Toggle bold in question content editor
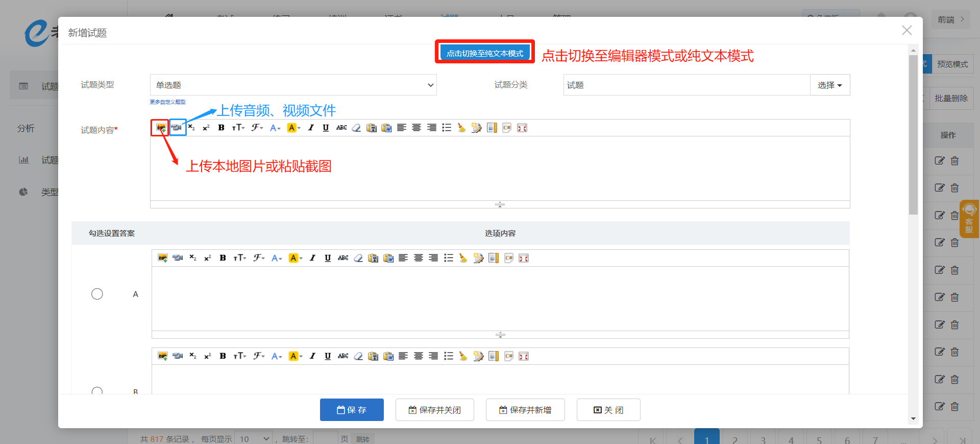The image size is (980, 444). [x=221, y=128]
